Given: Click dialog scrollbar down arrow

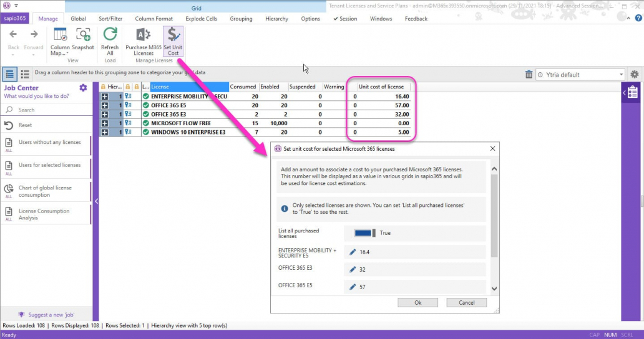Looking at the screenshot, I should 494,289.
